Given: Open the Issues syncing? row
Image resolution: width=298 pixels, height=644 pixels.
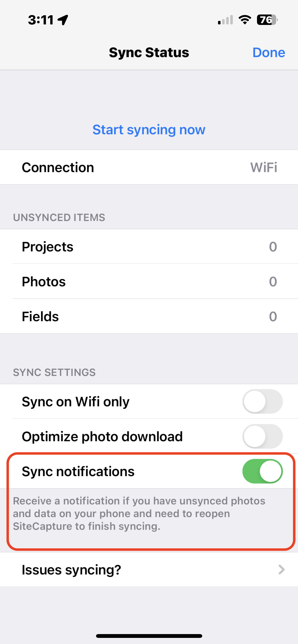Looking at the screenshot, I should (x=149, y=570).
